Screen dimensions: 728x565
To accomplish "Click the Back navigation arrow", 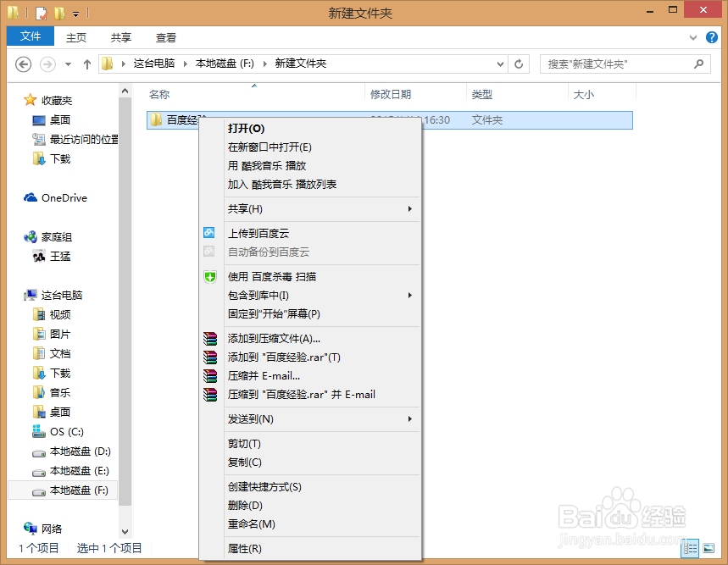I will 23,64.
